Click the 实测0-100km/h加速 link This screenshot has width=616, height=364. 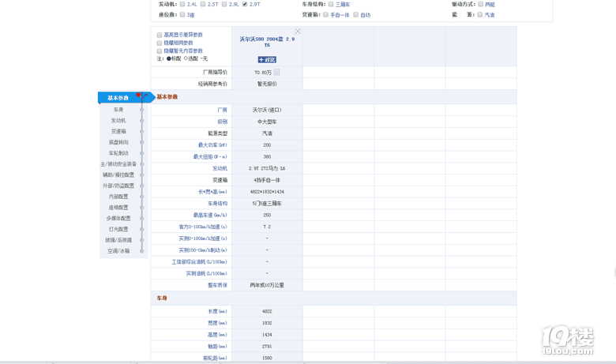[x=203, y=238]
